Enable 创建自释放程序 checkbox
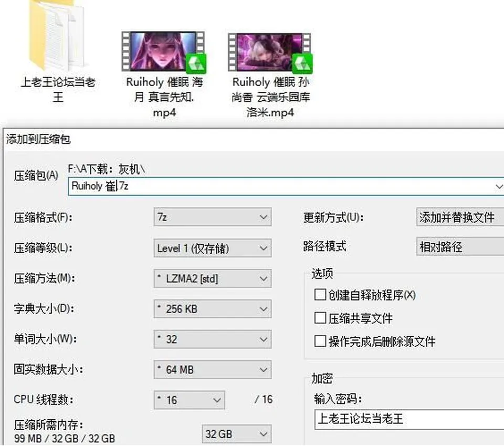The width and height of the screenshot is (504, 446). pos(320,294)
